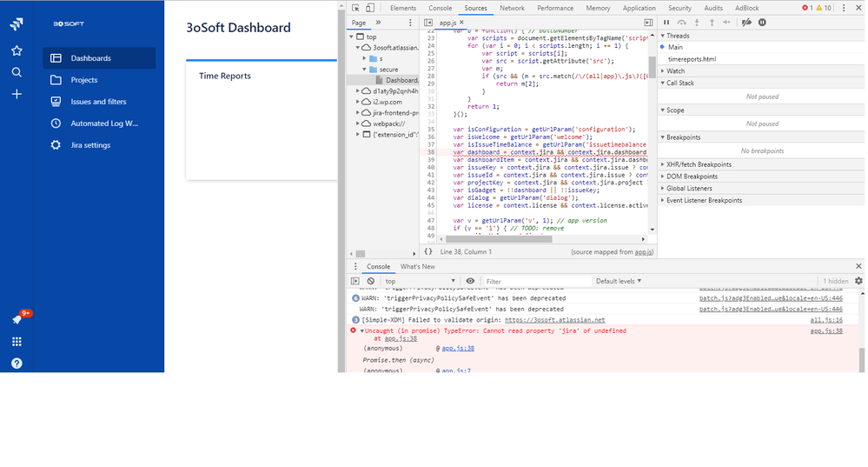Open the console settings gear icon
Viewport: 868px width, 467px height.
[x=858, y=281]
